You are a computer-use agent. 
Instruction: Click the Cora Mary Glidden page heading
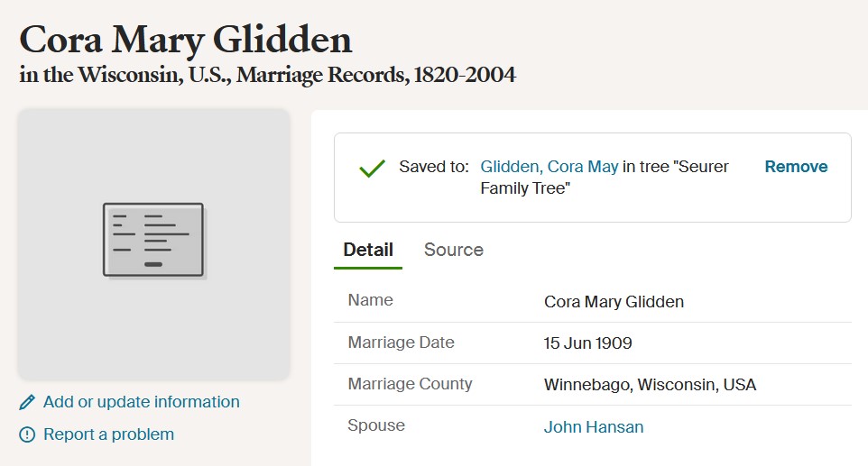pyautogui.click(x=186, y=39)
